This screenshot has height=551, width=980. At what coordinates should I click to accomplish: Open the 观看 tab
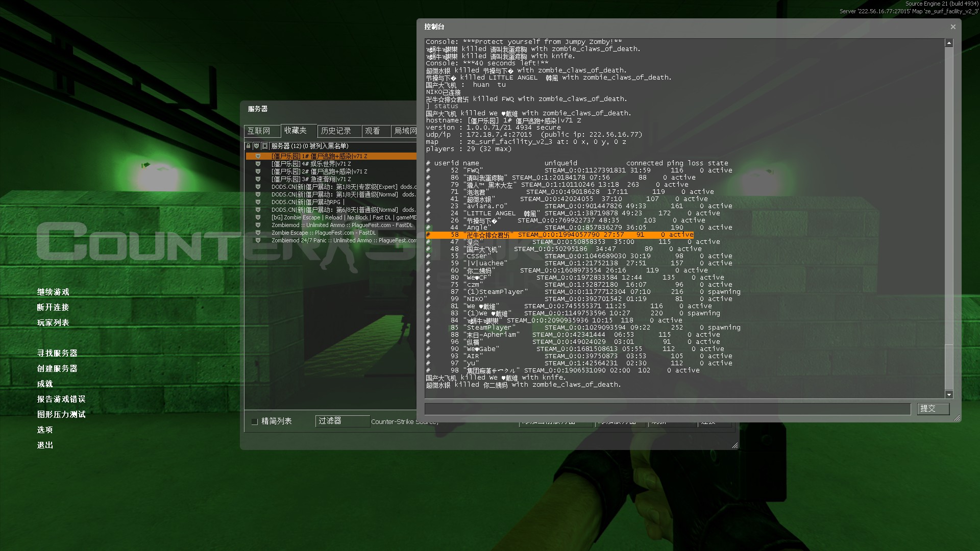(376, 131)
